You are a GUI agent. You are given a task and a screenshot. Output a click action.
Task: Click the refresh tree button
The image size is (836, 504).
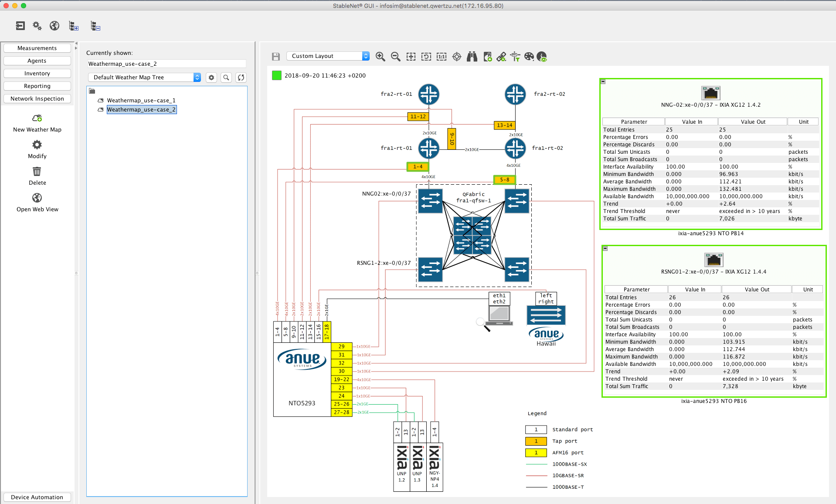(x=241, y=78)
